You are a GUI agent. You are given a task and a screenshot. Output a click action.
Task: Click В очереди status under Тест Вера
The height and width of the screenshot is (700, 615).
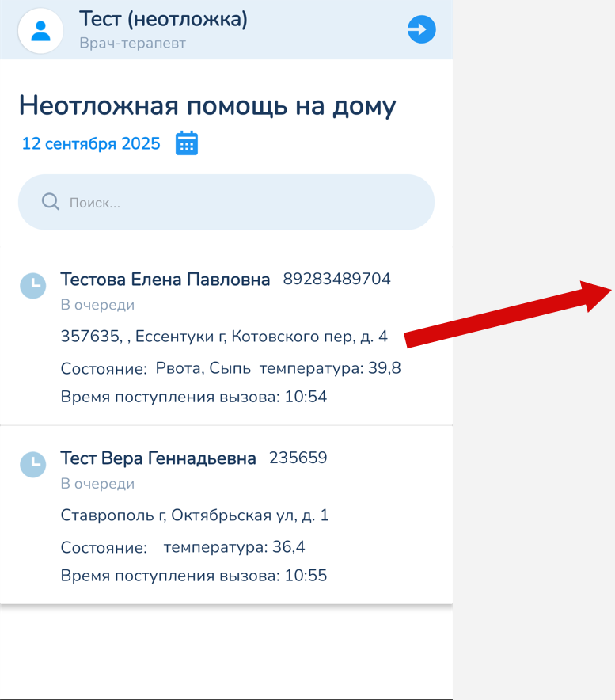[x=97, y=484]
